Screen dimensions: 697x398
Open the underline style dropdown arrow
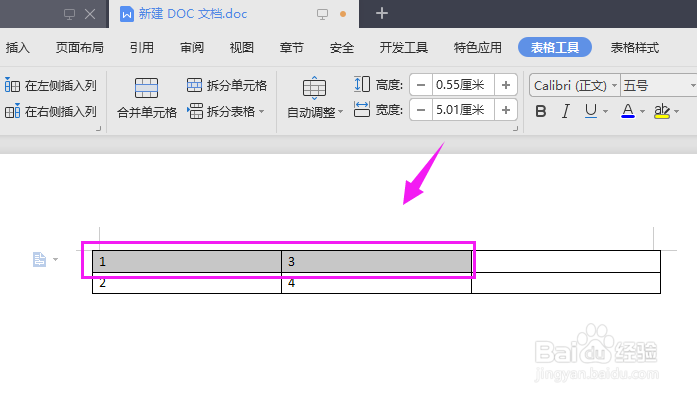pos(605,111)
